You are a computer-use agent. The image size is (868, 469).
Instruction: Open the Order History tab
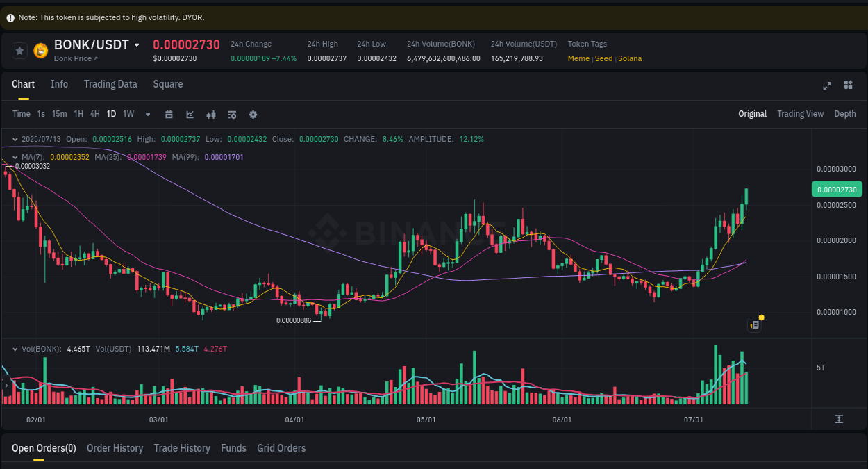tap(115, 448)
